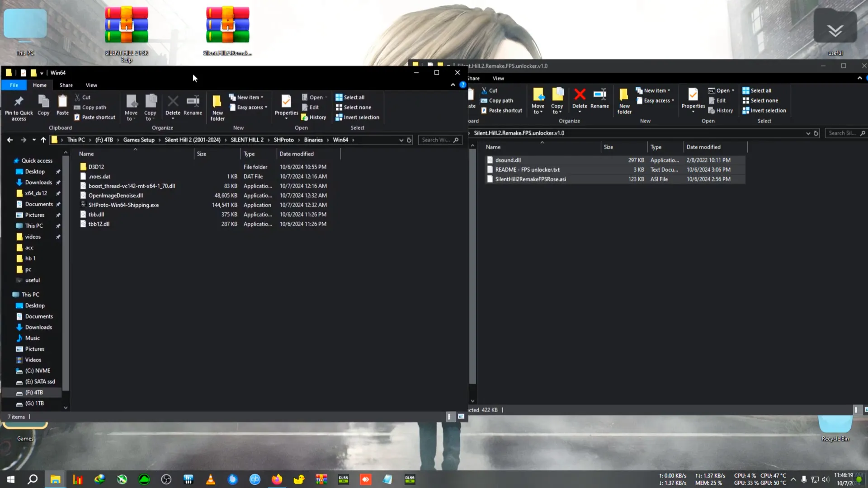The width and height of the screenshot is (868, 488).
Task: Open x64_dx12 in Quick access
Action: click(36, 193)
